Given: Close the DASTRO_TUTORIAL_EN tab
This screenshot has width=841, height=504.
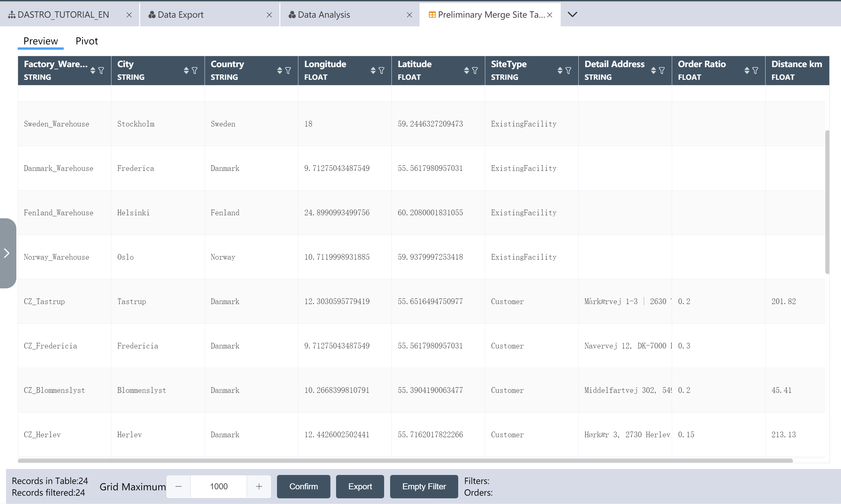Looking at the screenshot, I should [129, 15].
